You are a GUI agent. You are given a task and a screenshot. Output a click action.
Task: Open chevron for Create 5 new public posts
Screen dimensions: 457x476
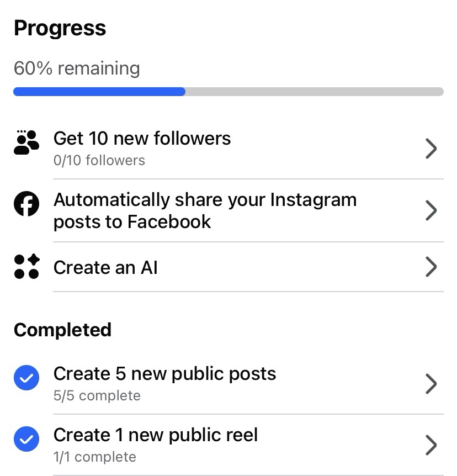tap(431, 384)
